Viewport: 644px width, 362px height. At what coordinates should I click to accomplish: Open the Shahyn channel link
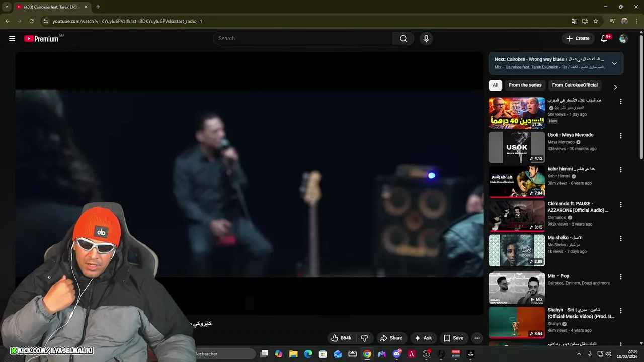point(554,324)
